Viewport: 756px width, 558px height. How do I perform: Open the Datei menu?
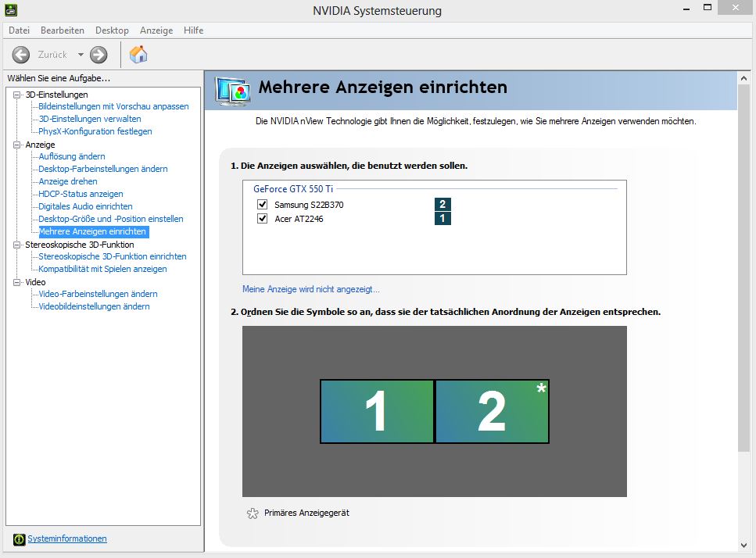(x=20, y=30)
